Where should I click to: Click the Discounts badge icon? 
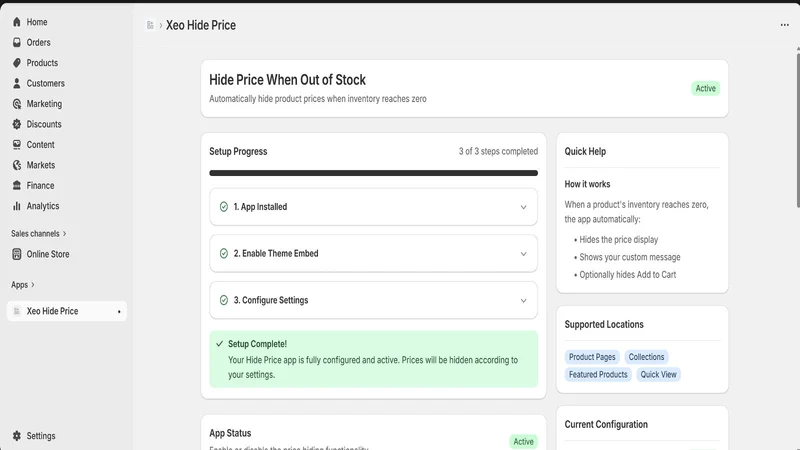click(x=17, y=124)
